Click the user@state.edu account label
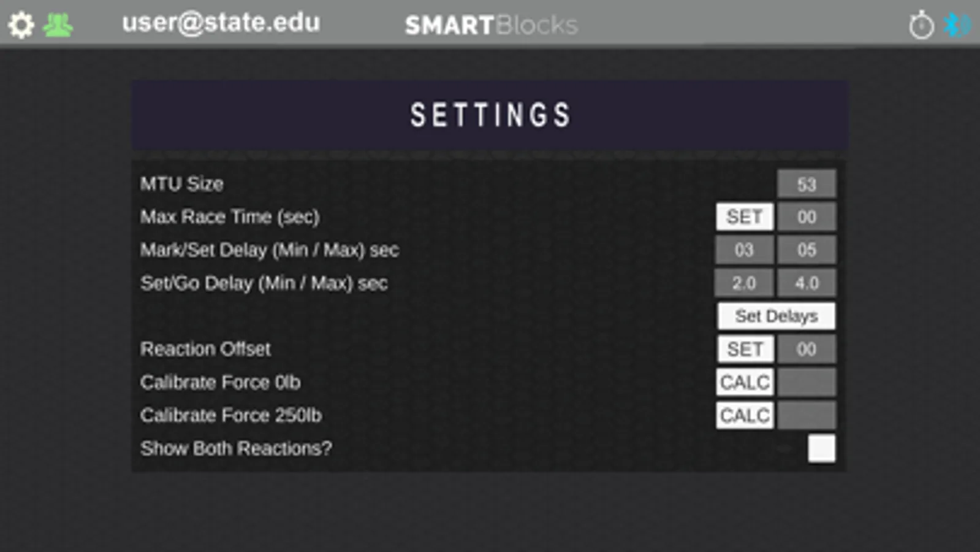 [x=221, y=23]
